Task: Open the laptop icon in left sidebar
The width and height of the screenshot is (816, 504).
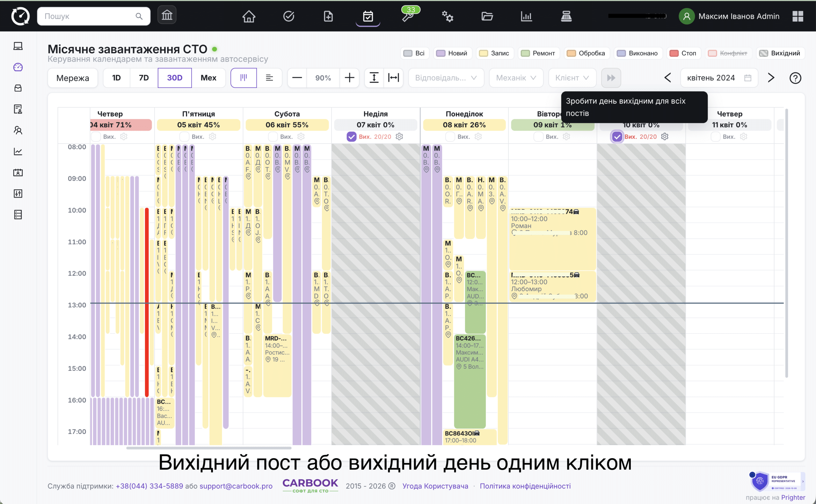Action: click(x=18, y=46)
